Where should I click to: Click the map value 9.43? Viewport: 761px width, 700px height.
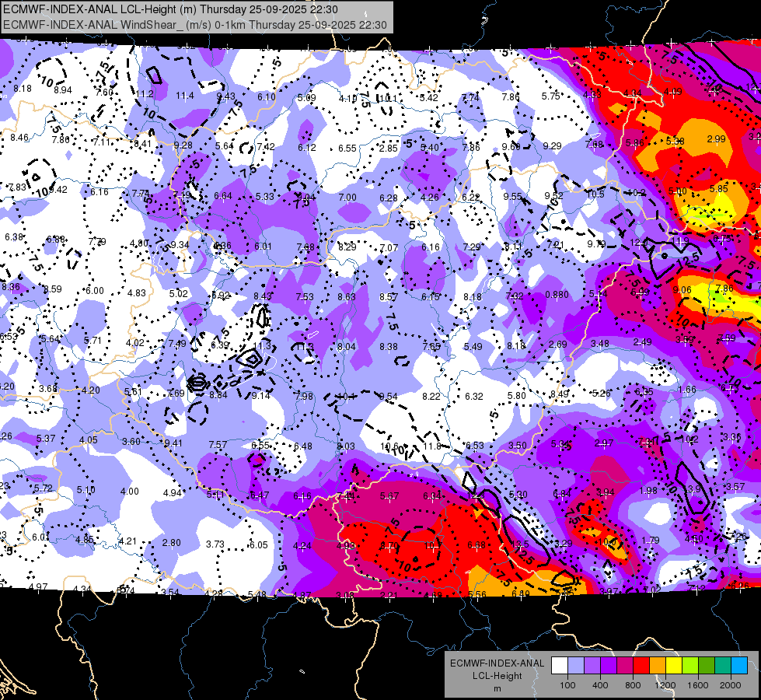225,96
